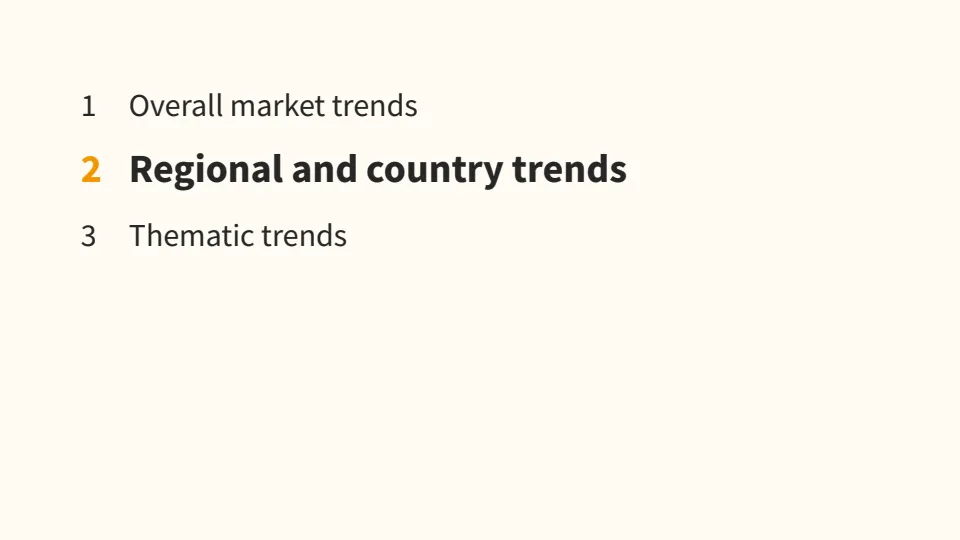Click the capital T of Thematic
The width and height of the screenshot is (960, 540).
138,236
